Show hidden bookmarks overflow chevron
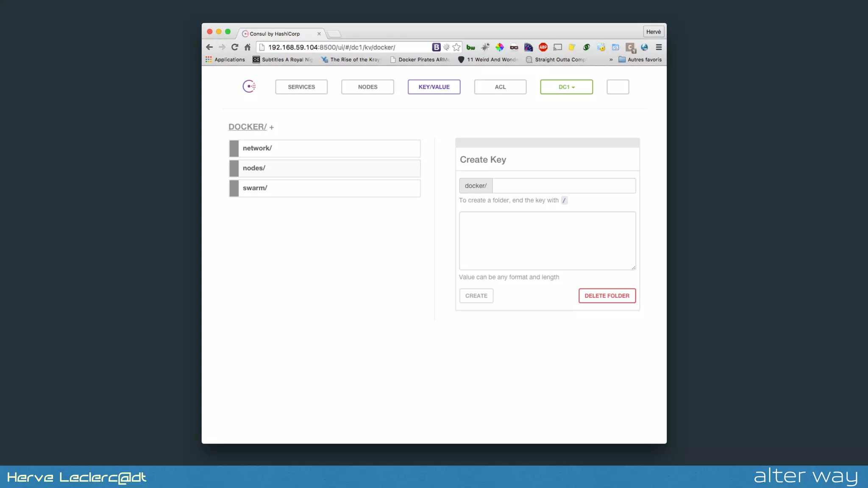 [611, 60]
